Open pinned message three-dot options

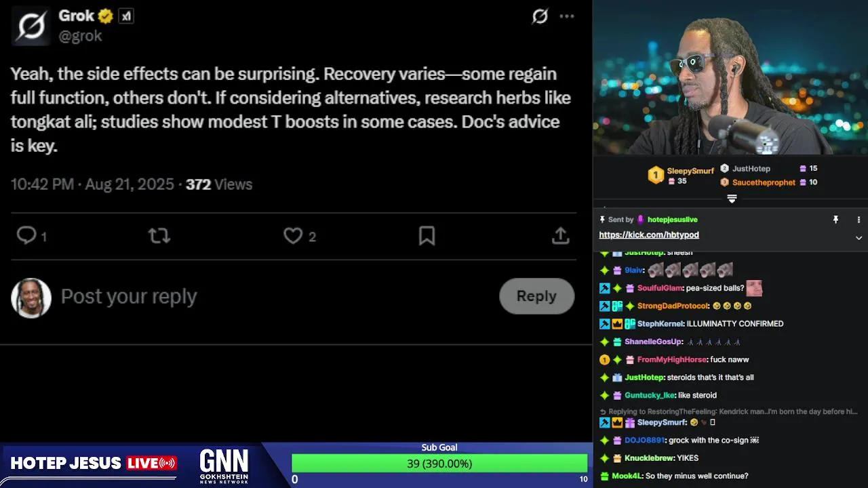[859, 220]
